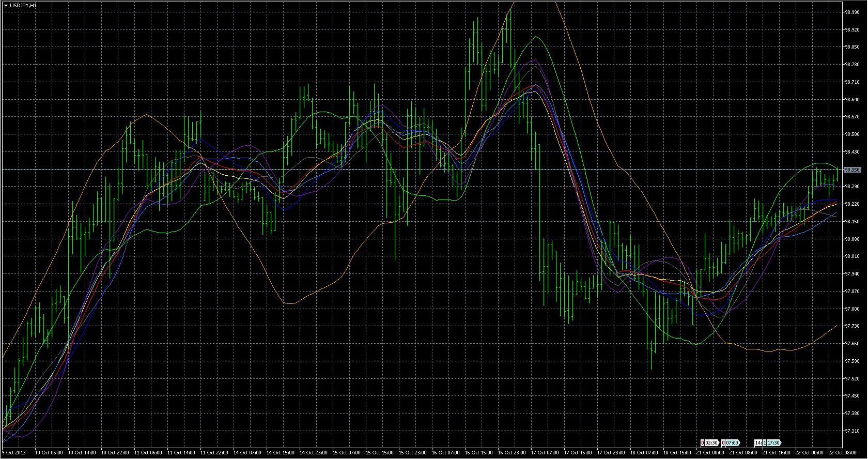Select the white 14: event marker
This screenshot has width=868, height=459.
[758, 443]
